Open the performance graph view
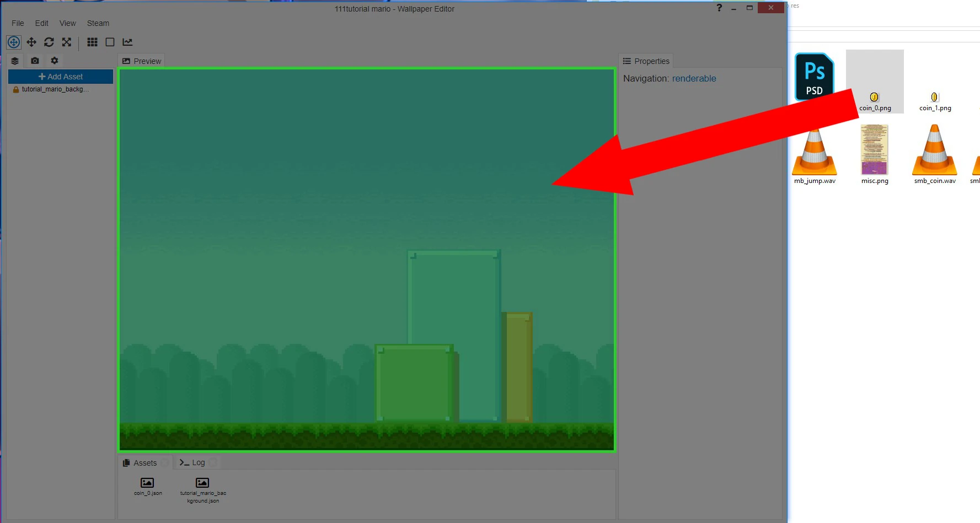 [x=127, y=42]
